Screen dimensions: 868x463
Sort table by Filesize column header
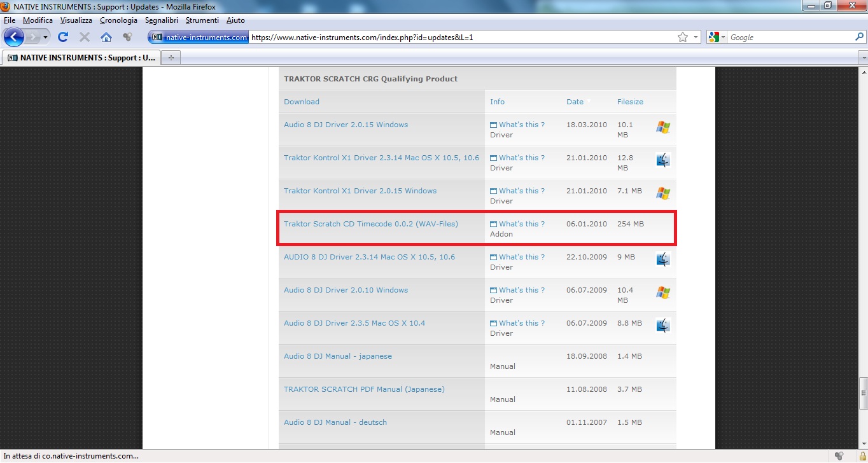(630, 102)
